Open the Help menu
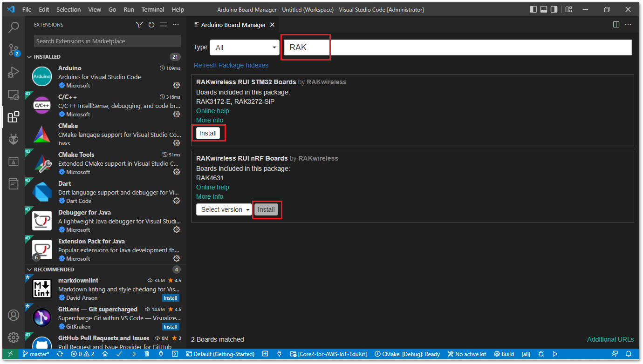 (178, 9)
